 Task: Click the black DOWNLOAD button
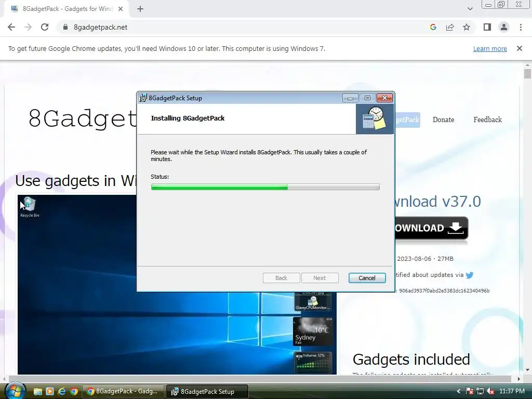point(432,228)
